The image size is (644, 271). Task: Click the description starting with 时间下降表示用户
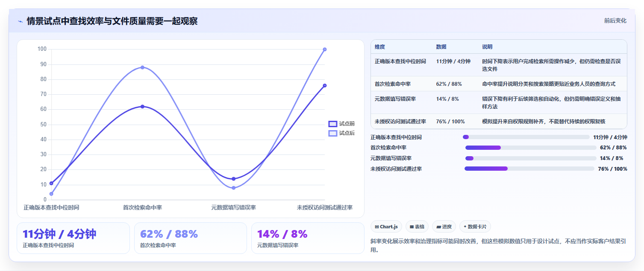tap(551, 65)
